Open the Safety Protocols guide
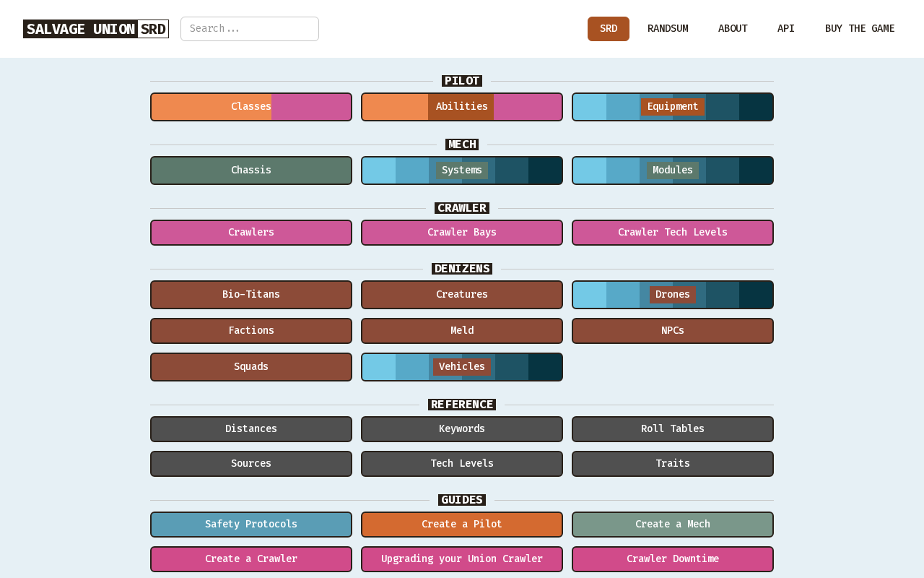 coord(251,525)
